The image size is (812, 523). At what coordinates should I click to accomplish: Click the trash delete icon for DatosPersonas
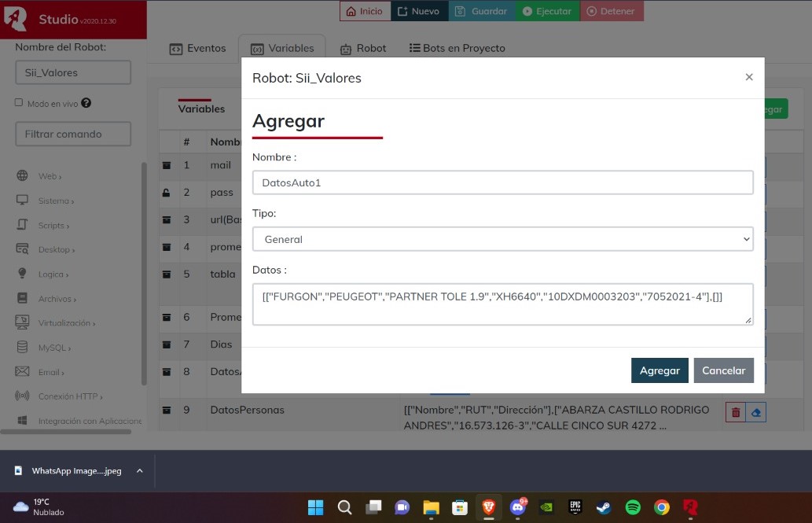(735, 412)
